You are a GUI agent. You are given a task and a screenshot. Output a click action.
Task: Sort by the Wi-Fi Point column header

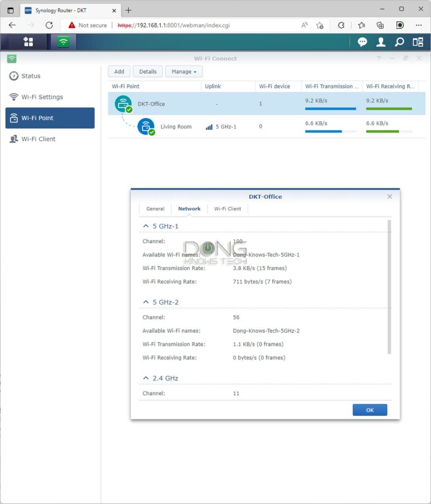click(x=154, y=86)
